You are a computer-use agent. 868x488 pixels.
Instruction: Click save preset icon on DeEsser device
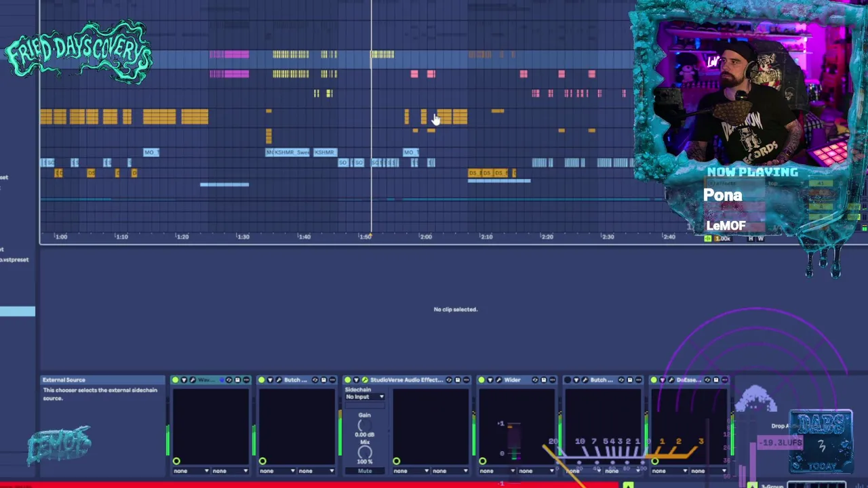click(716, 380)
